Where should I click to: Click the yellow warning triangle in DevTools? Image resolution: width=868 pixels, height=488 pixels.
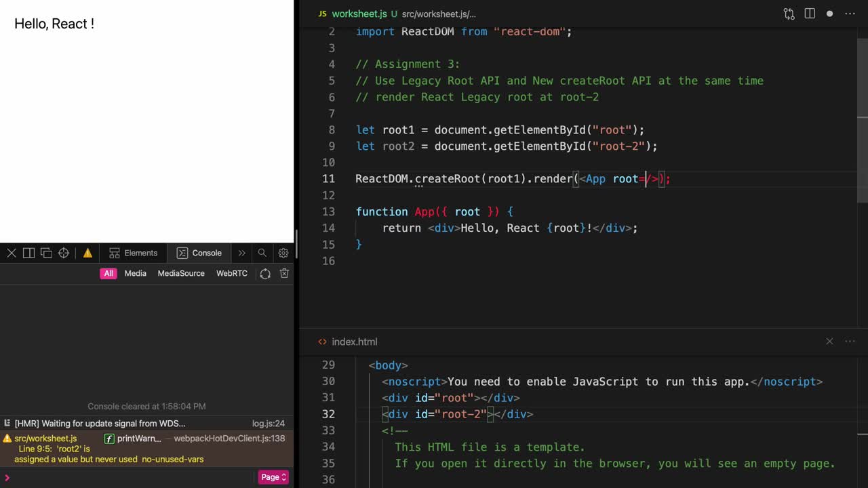coord(87,253)
